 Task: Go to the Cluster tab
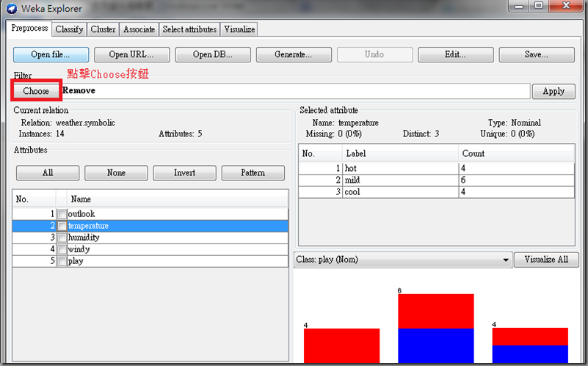tap(103, 29)
